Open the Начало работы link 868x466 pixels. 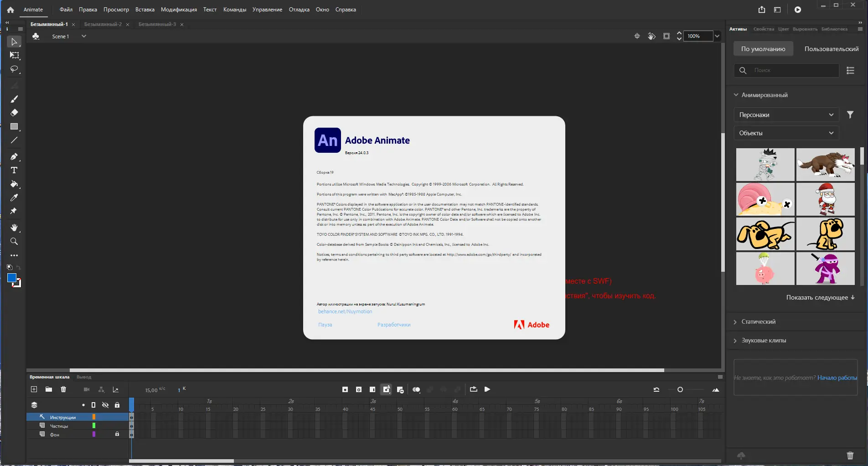[837, 378]
